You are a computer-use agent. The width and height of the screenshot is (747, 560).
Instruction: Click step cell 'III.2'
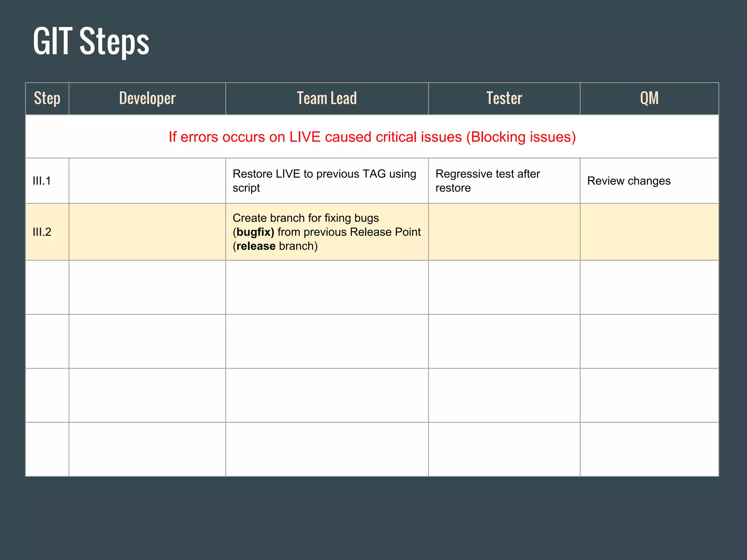47,232
